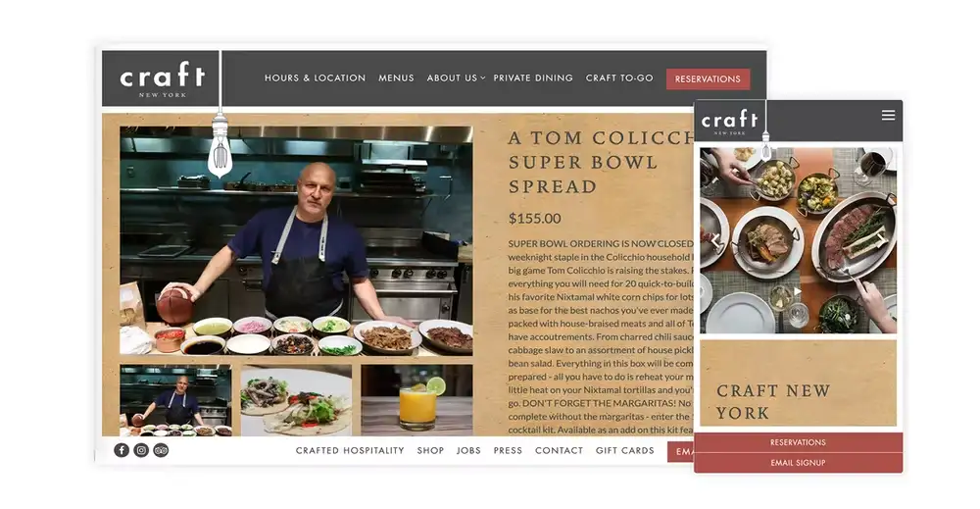Open Craft To-Go from the navigation

coord(619,78)
